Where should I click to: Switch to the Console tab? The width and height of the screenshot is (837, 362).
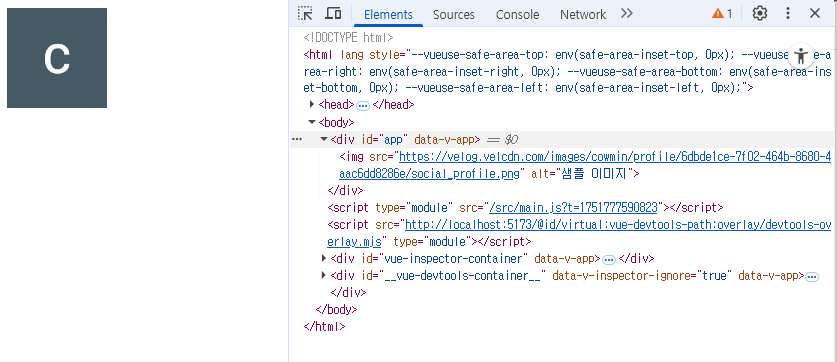coord(517,14)
